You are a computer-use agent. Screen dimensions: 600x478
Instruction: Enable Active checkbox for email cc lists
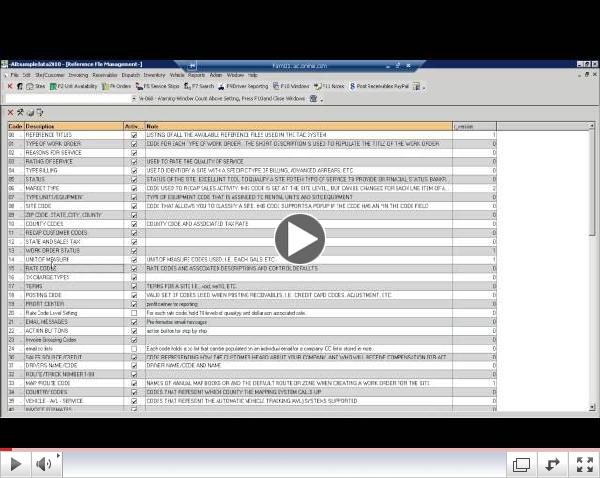pyautogui.click(x=134, y=349)
